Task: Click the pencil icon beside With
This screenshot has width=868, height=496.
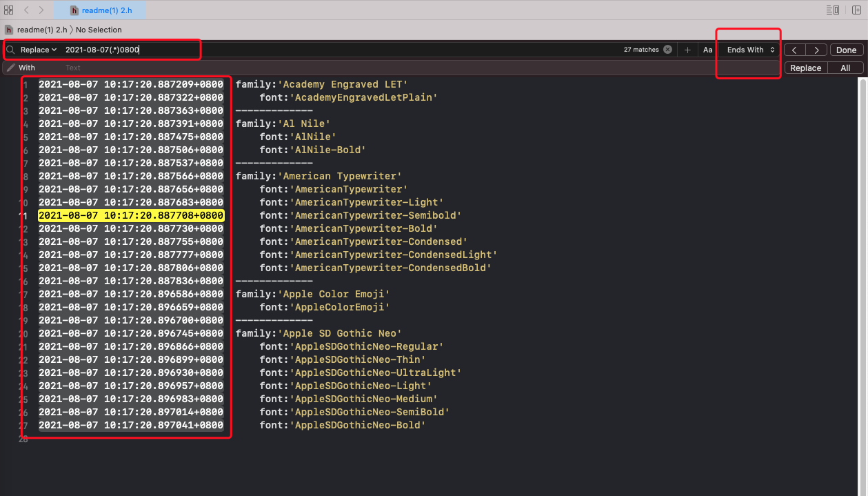Action: [11, 67]
